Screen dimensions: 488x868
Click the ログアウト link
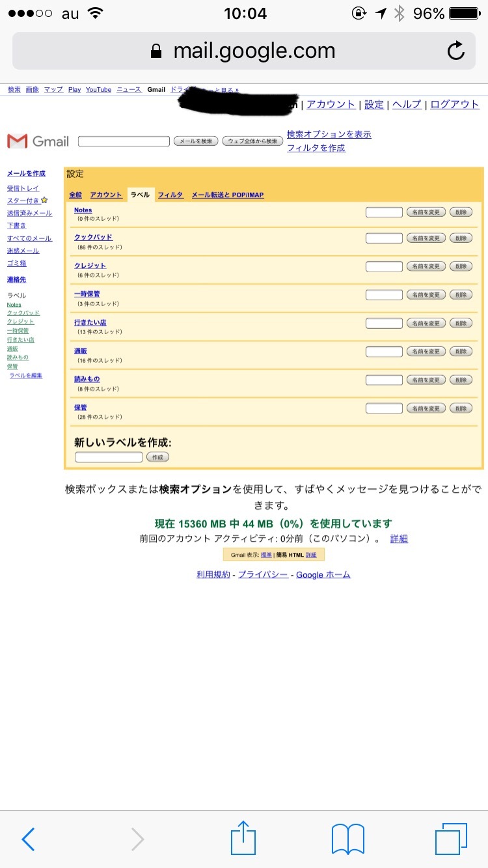pos(455,104)
